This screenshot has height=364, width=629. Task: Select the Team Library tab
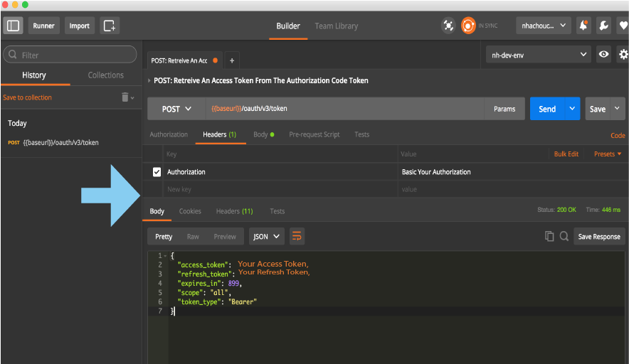click(336, 26)
